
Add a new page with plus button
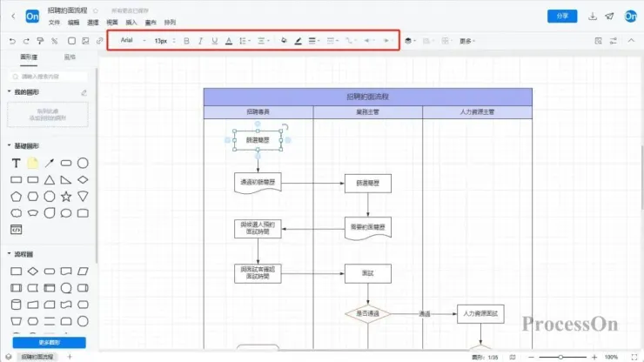[70, 357]
